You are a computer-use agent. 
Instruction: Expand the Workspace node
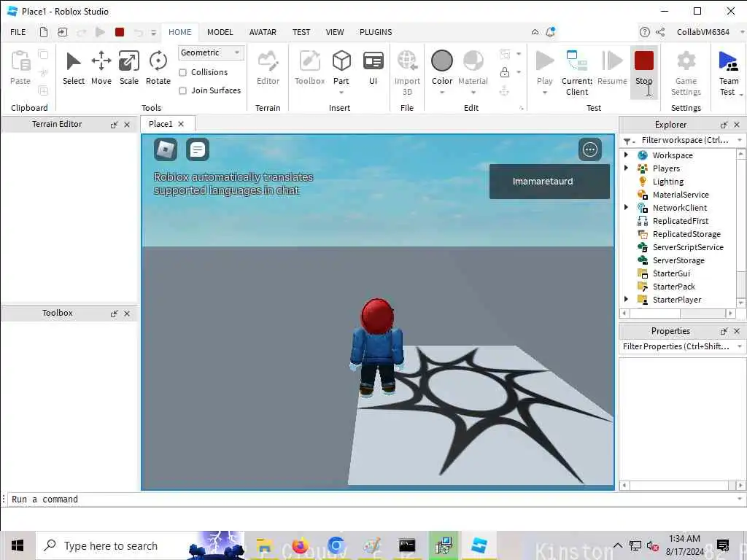tap(626, 155)
